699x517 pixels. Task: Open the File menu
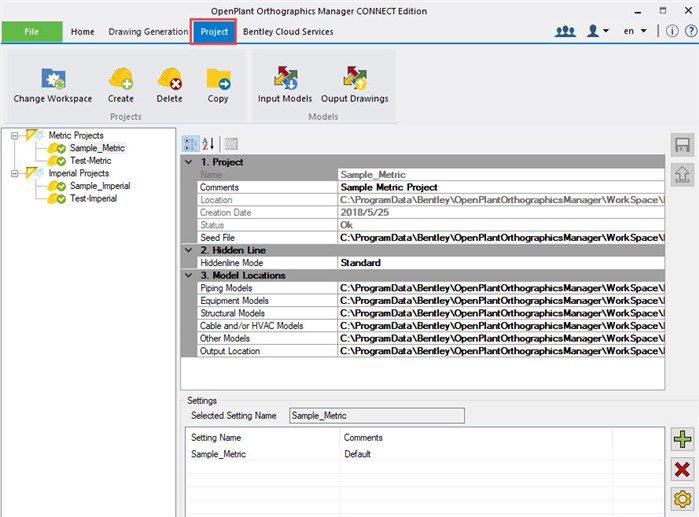tap(31, 31)
